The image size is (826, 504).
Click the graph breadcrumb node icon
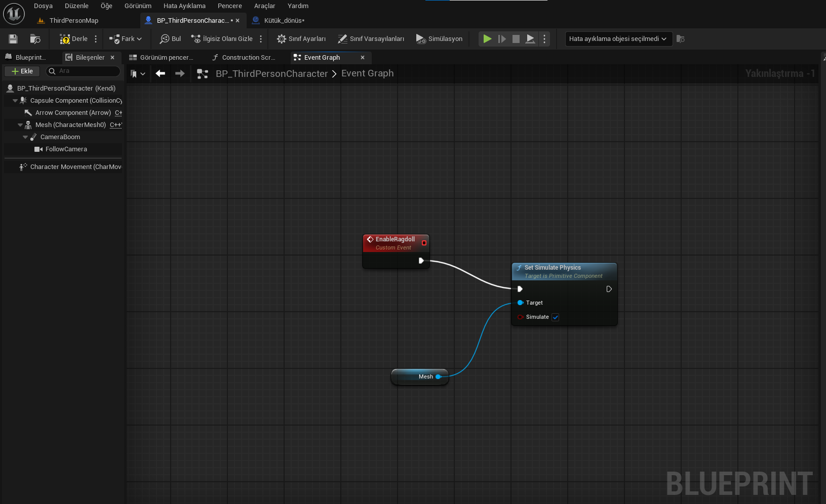(203, 74)
